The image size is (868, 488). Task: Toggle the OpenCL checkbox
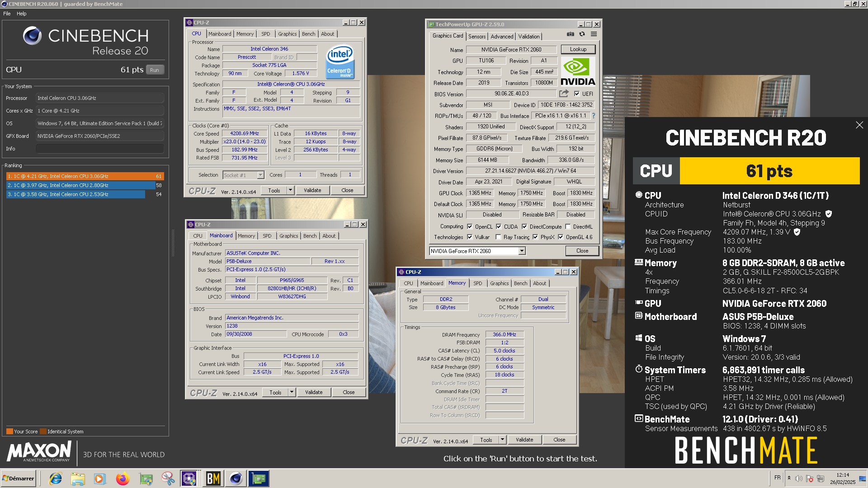[x=470, y=227]
